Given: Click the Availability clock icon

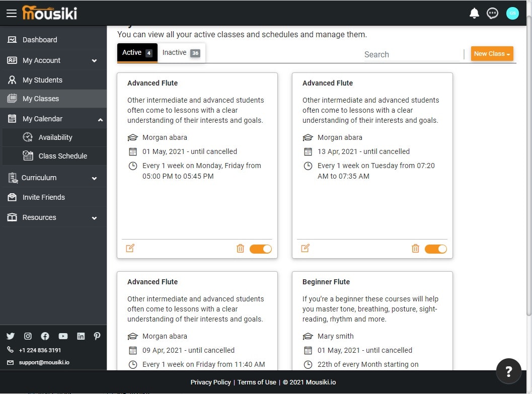Looking at the screenshot, I should [x=28, y=137].
